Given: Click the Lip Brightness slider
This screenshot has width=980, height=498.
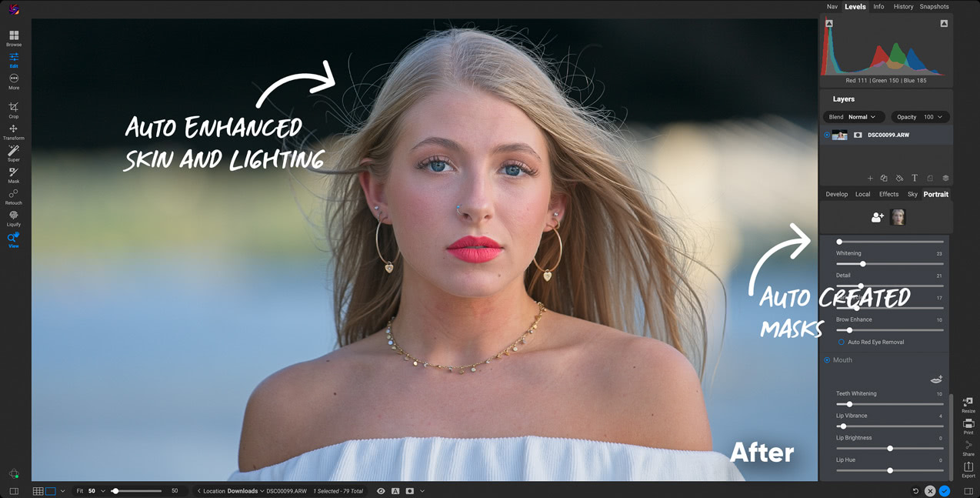Looking at the screenshot, I should click(x=890, y=448).
